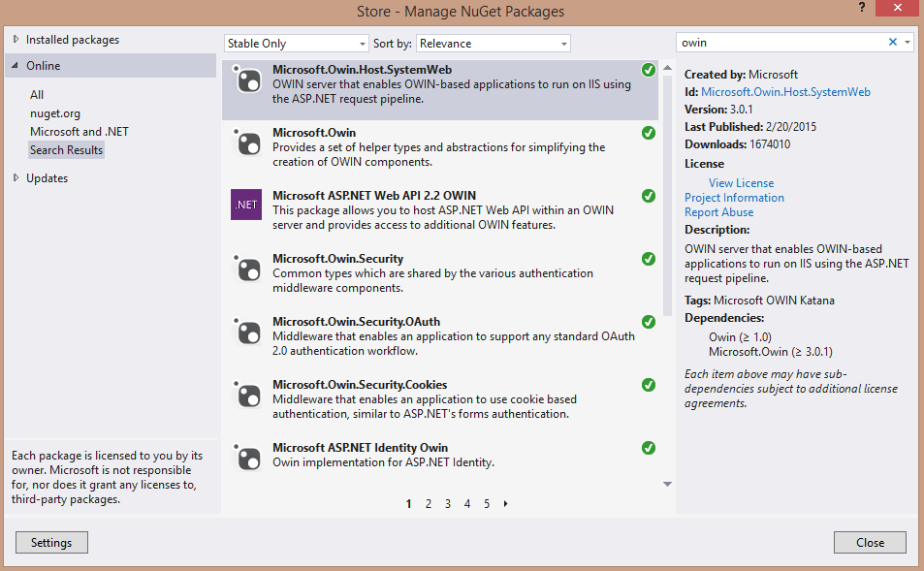The image size is (924, 571).
Task: Click the Microsoft.Owin.Security.OAuth package icon
Action: pyautogui.click(x=247, y=332)
